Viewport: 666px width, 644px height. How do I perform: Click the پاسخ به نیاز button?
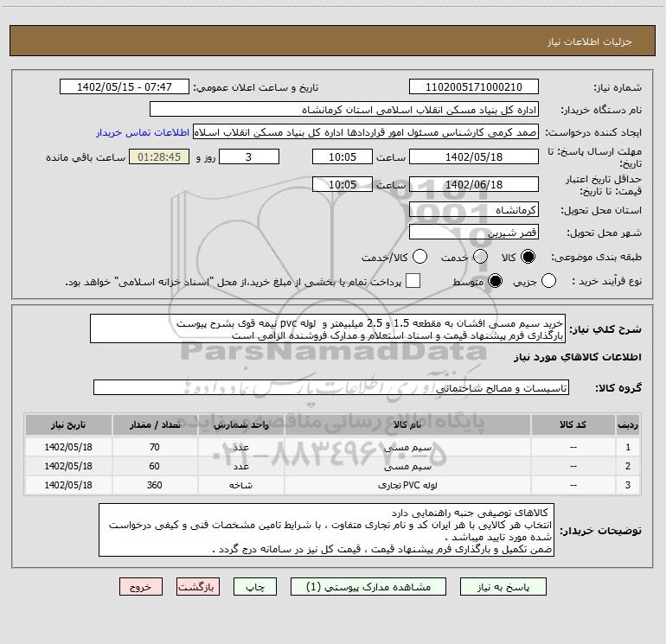[x=503, y=587]
